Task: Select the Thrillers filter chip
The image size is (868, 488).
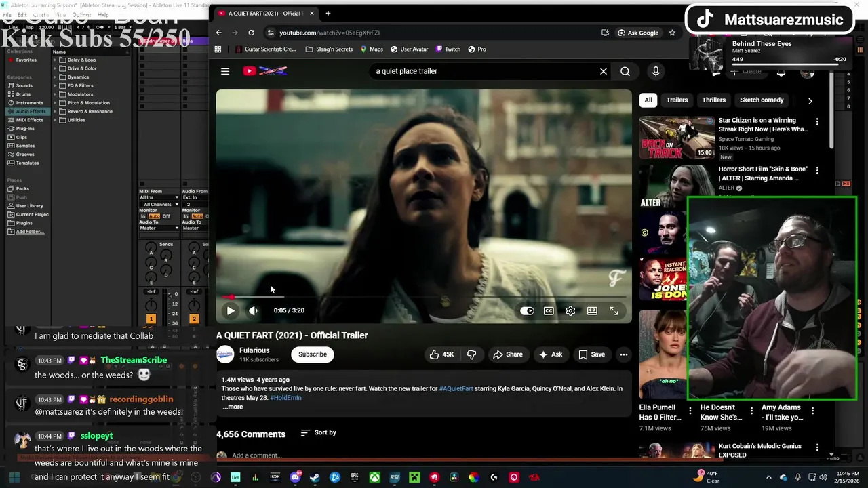Action: point(713,100)
